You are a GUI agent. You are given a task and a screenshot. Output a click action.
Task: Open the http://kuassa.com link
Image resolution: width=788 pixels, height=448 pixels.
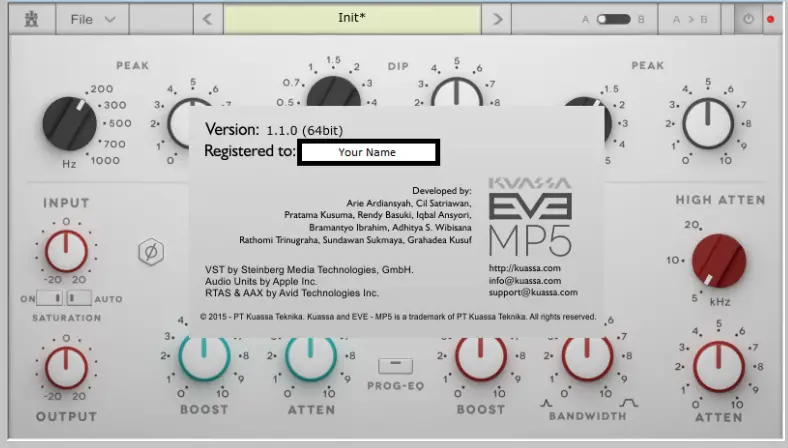pyautogui.click(x=525, y=268)
